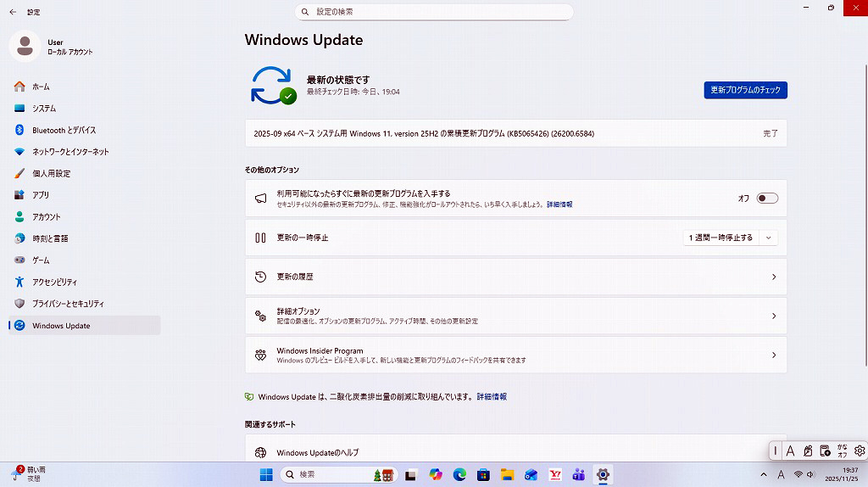Click the IME toolbar かな オフ toggle
868x487 pixels.
tap(842, 451)
